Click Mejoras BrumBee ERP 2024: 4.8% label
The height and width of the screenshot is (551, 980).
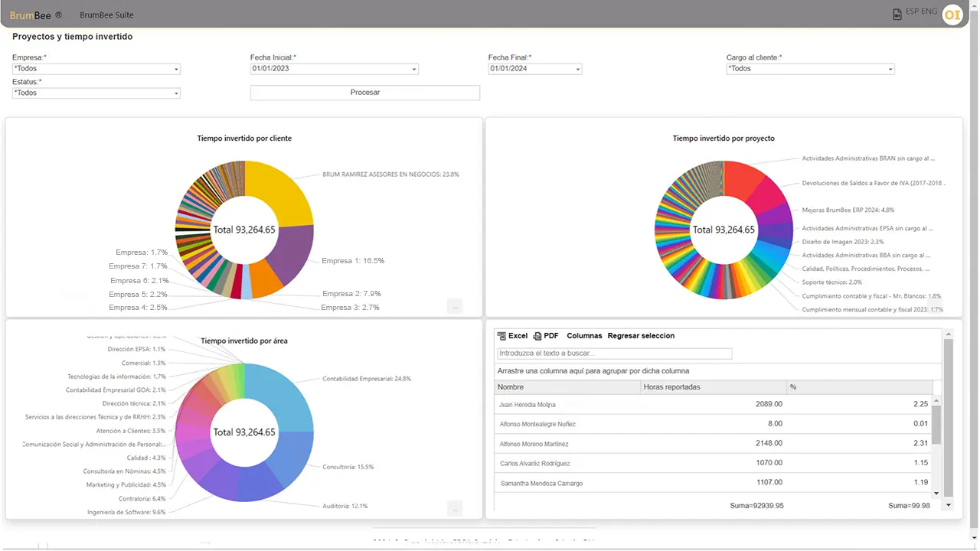tap(848, 210)
